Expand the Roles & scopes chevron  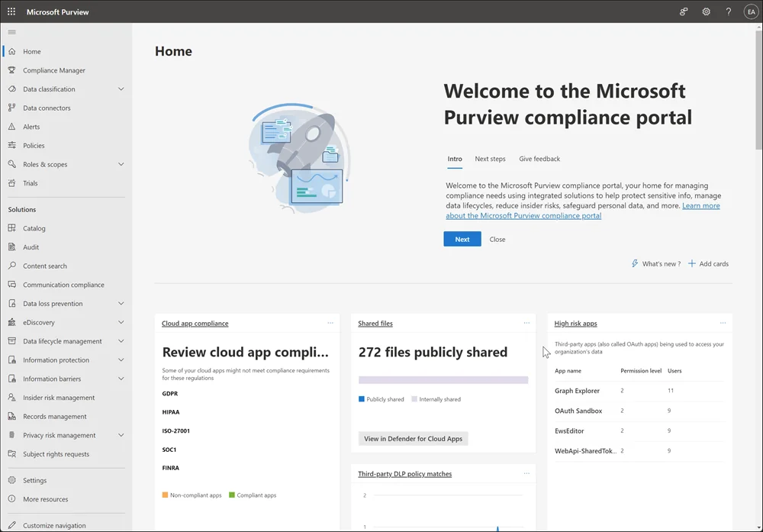tap(121, 164)
